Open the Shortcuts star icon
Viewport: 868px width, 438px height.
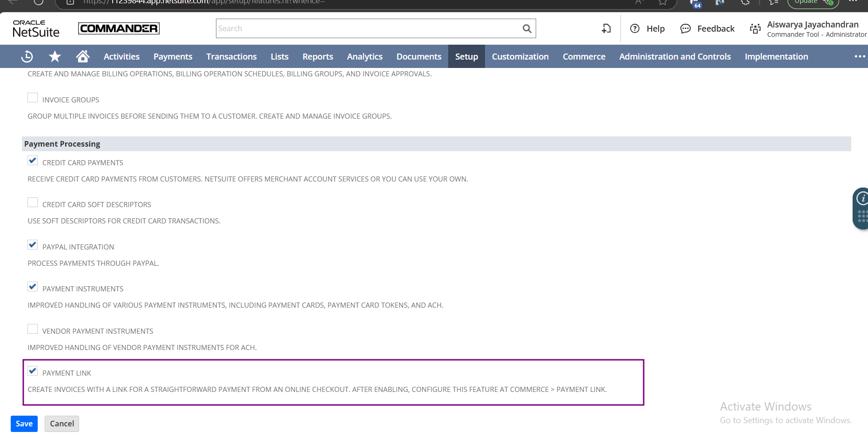[x=55, y=56]
